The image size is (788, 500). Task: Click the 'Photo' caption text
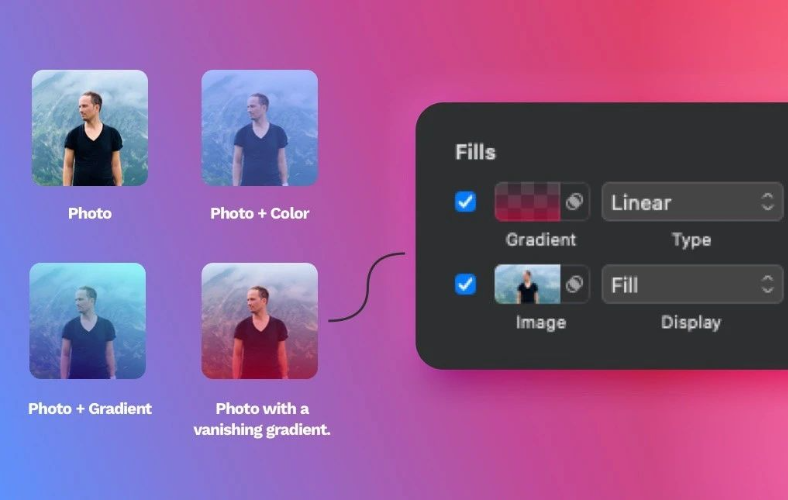[90, 214]
